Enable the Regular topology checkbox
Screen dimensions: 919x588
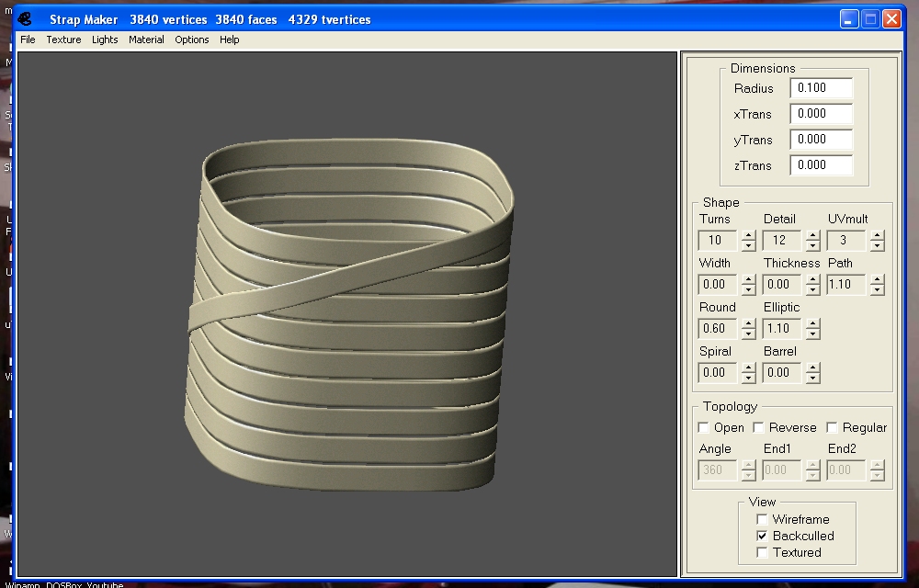[x=832, y=427]
